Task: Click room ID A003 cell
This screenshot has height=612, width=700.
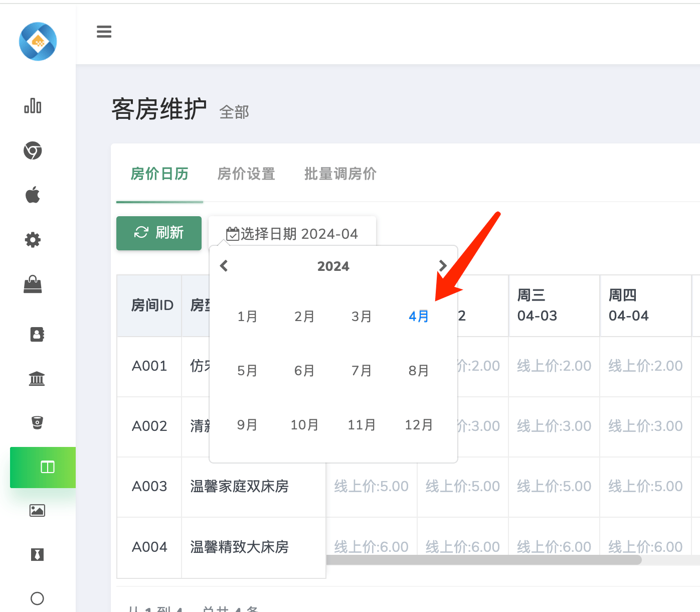Action: click(149, 487)
